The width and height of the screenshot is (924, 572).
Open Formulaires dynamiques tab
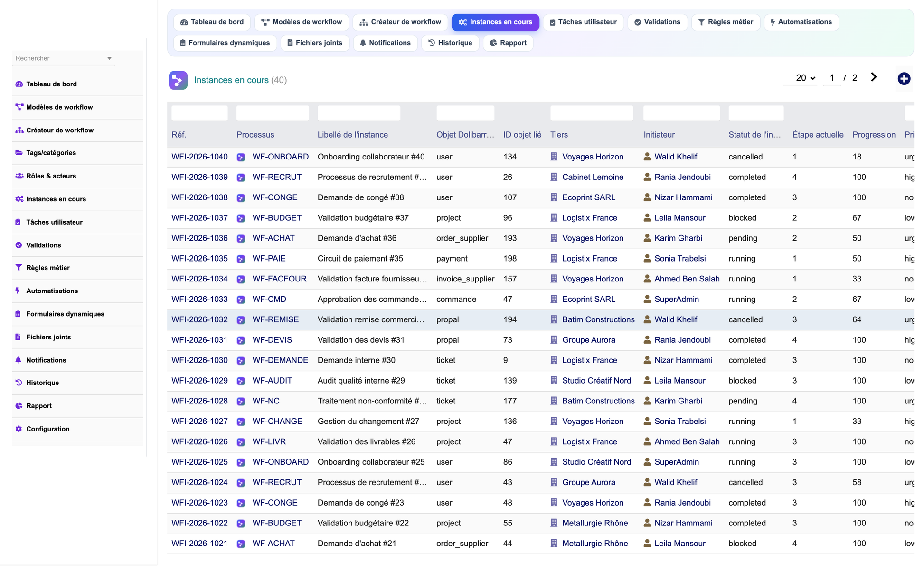tap(225, 43)
